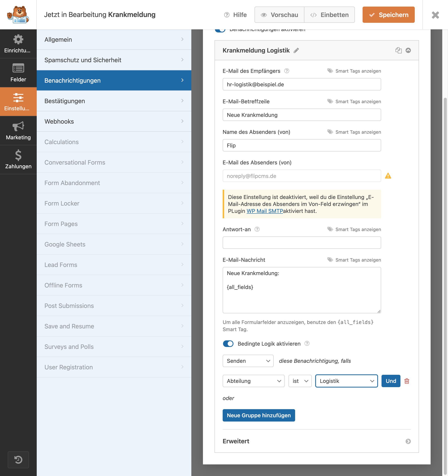
Task: Open the User Registration section
Action: (114, 367)
